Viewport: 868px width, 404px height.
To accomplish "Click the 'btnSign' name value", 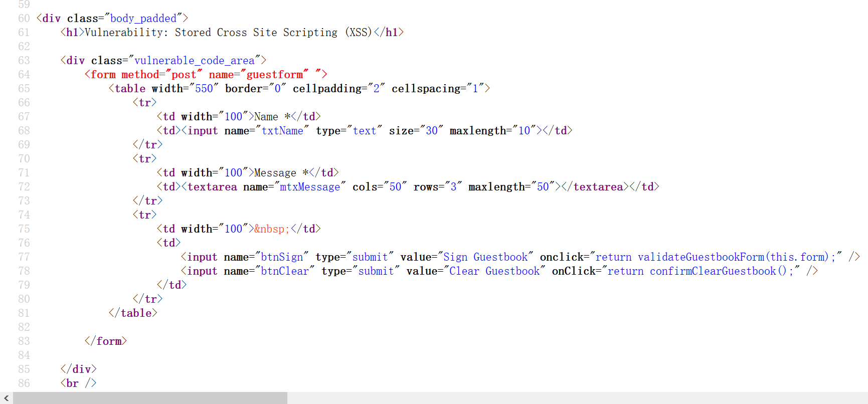I will 282,257.
